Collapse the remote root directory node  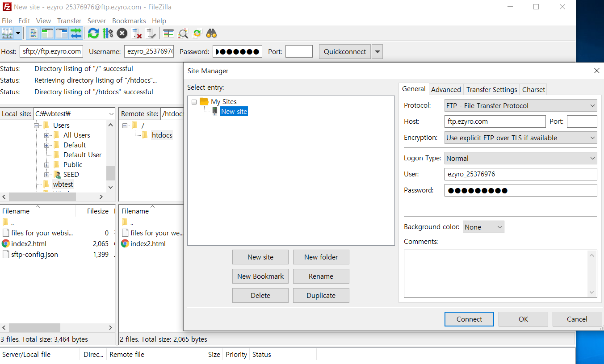(x=125, y=125)
